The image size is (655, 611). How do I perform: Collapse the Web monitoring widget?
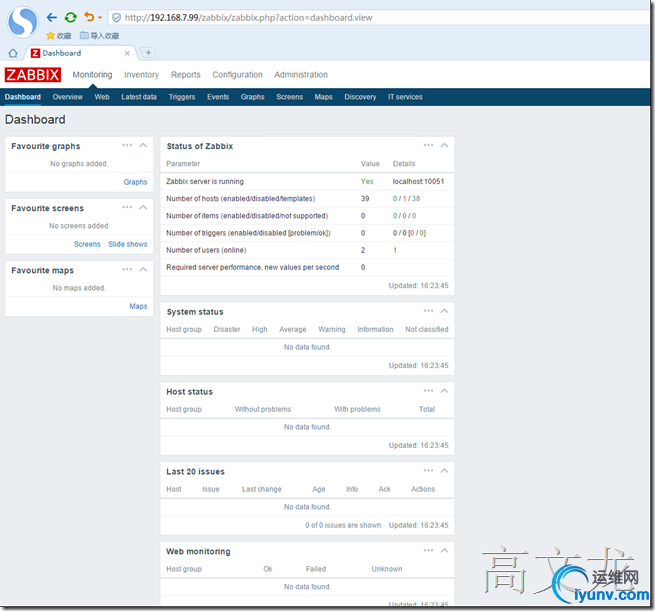[x=444, y=550]
